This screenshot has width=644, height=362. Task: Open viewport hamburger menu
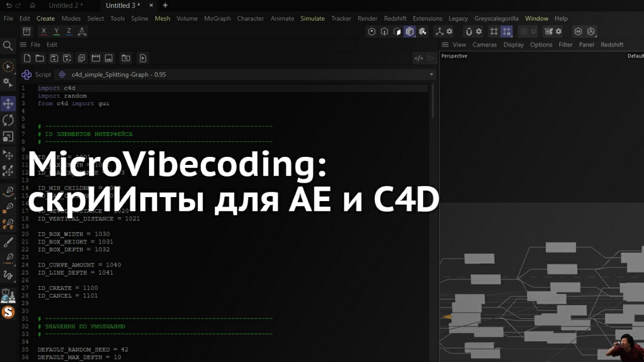tap(445, 45)
